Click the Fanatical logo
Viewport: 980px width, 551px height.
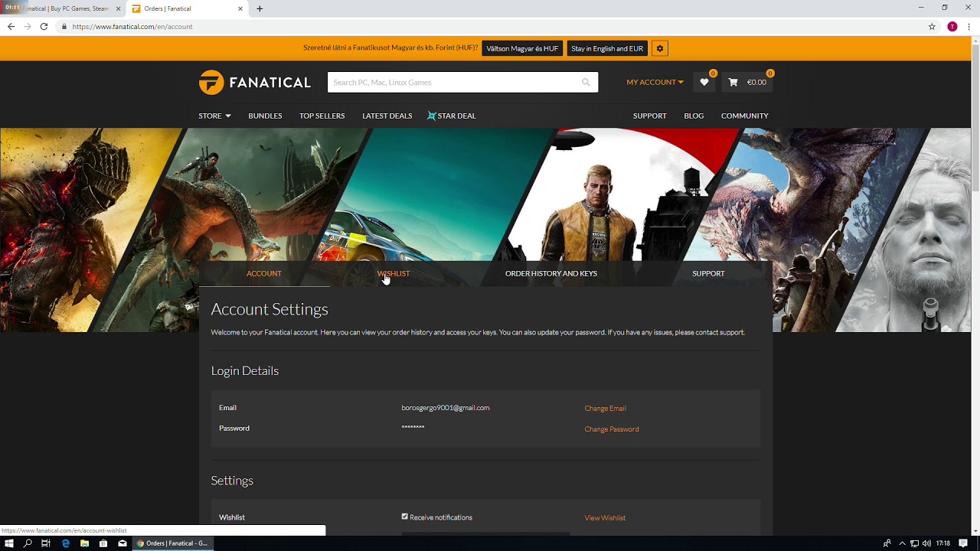coord(255,82)
